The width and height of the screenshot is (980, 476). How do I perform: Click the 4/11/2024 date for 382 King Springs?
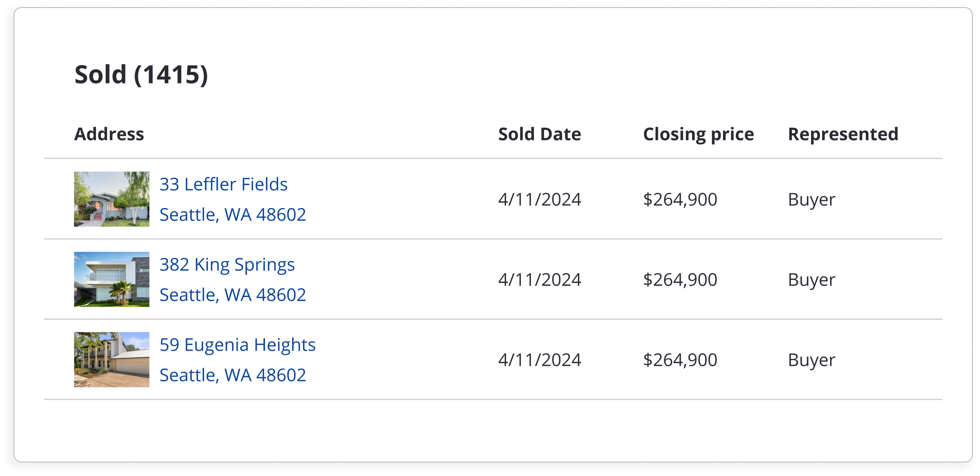[x=540, y=280]
